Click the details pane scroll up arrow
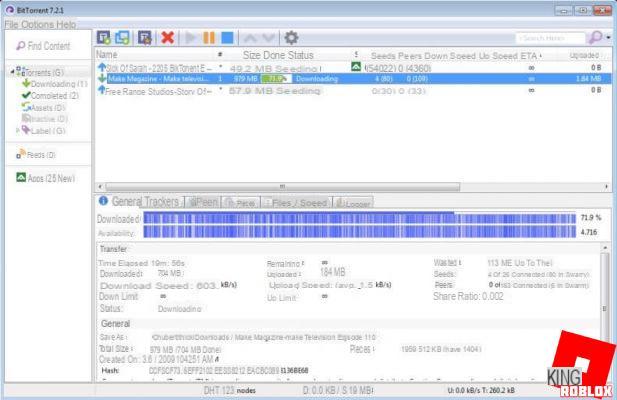This screenshot has width=617, height=400. pos(605,248)
